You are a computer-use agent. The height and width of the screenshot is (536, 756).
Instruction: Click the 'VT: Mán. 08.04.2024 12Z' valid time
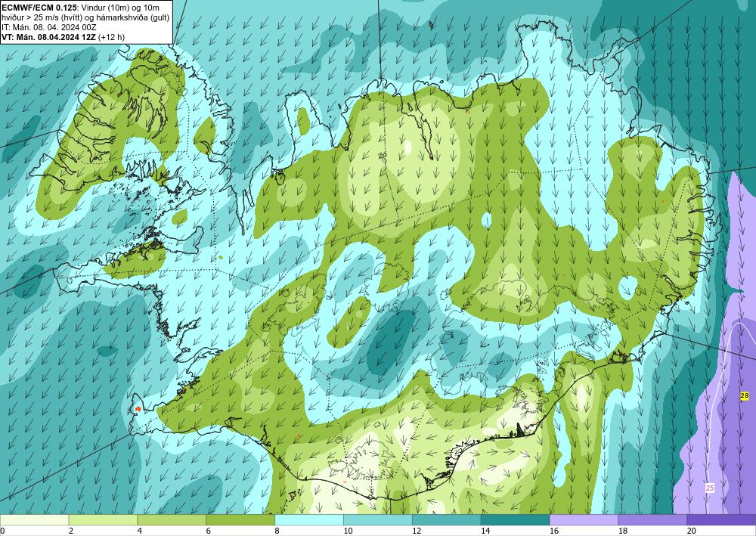[48, 37]
